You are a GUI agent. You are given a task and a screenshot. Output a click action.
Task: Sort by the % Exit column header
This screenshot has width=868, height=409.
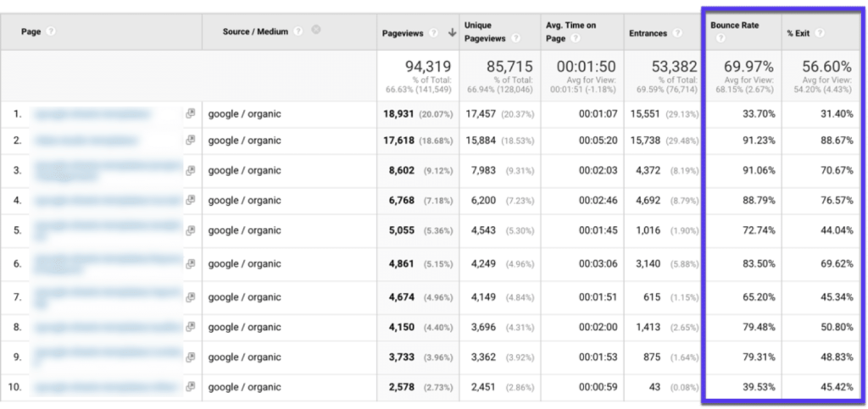(x=800, y=33)
